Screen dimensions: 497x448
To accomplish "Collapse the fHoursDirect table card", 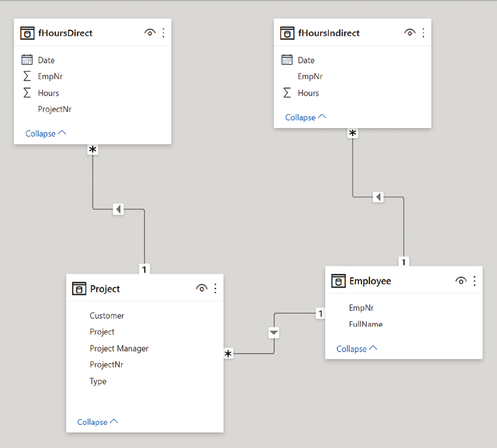I will pyautogui.click(x=46, y=134).
